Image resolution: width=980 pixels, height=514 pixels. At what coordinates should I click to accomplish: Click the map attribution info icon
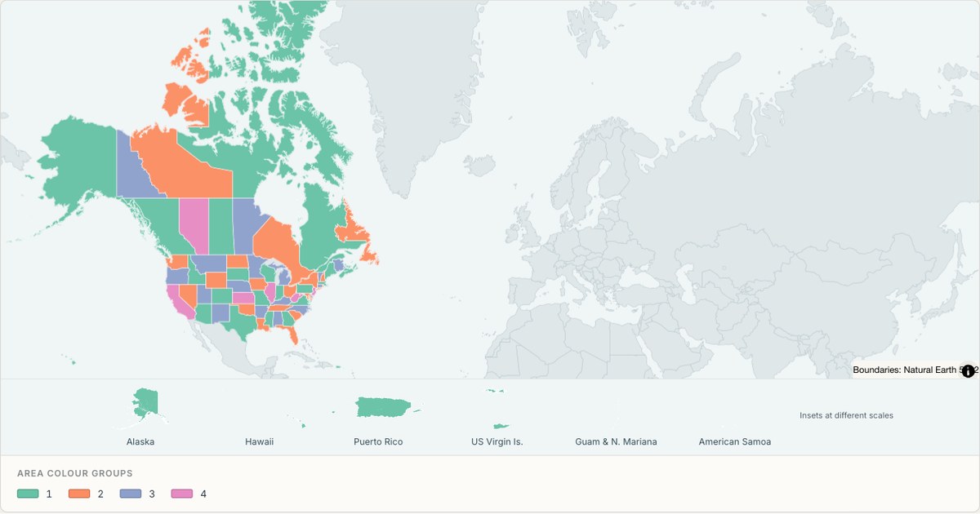tap(968, 370)
